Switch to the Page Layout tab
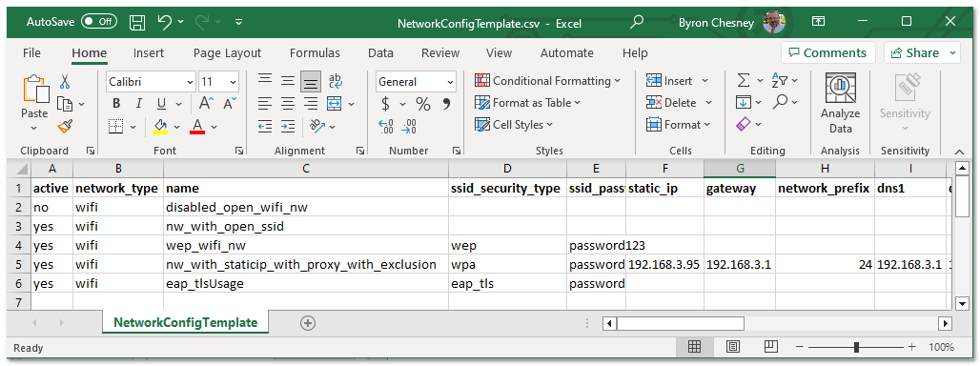 (228, 53)
